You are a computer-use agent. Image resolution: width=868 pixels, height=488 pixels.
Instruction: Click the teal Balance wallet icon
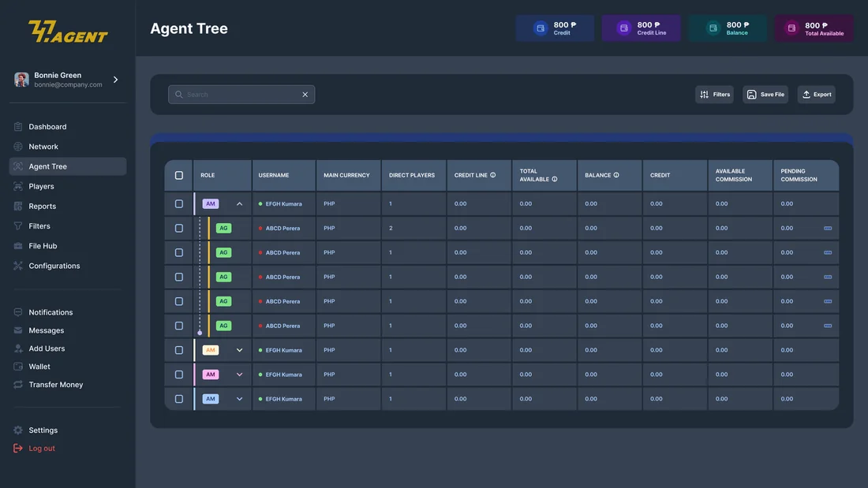(713, 28)
